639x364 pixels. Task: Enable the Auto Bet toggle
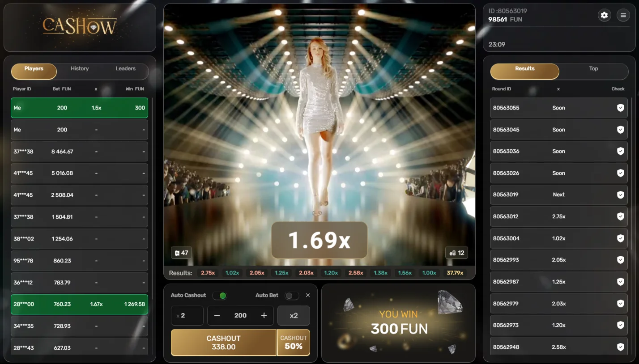(x=291, y=295)
